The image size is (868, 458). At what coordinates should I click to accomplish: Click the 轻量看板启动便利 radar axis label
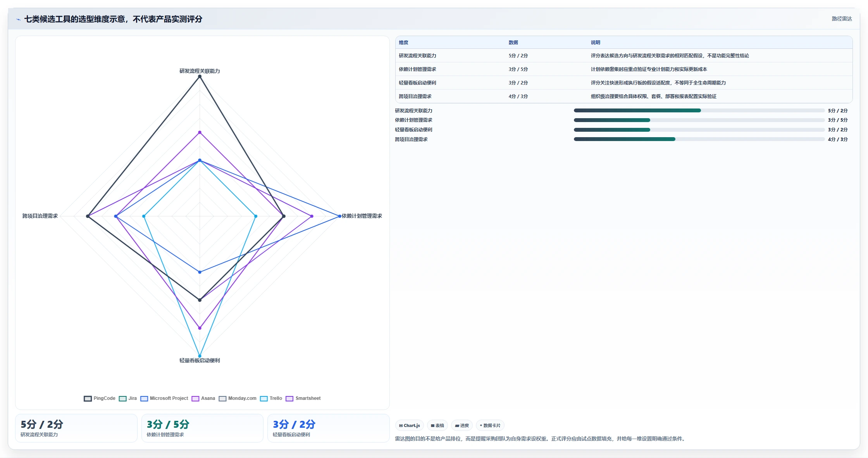click(x=200, y=360)
